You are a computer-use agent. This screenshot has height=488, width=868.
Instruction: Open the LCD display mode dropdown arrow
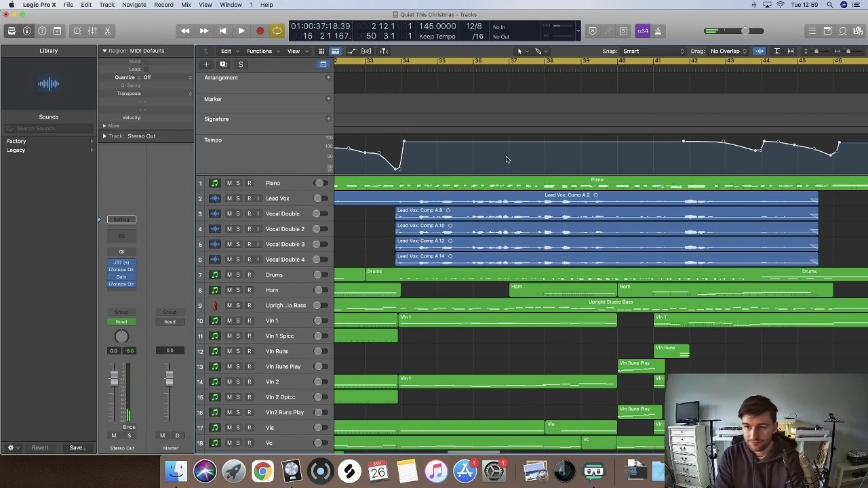point(578,30)
